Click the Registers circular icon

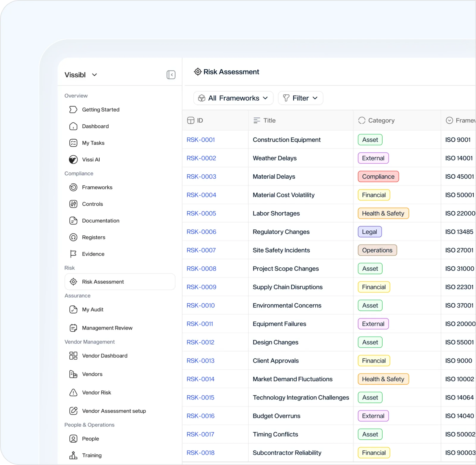73,237
